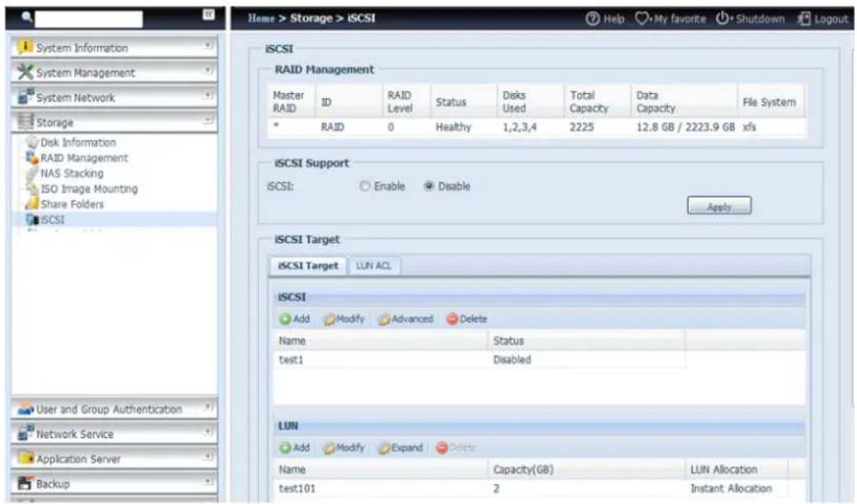
Task: Click the My favorite heart icon
Action: click(x=642, y=19)
